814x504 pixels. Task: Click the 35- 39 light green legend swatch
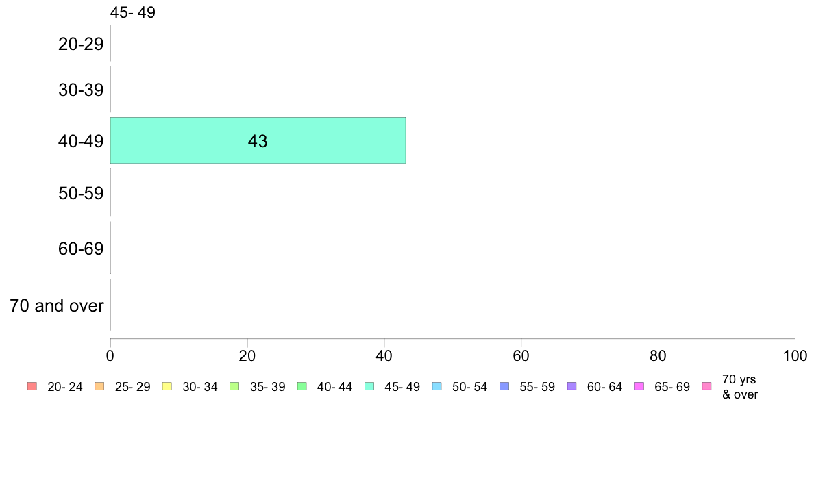(x=234, y=386)
